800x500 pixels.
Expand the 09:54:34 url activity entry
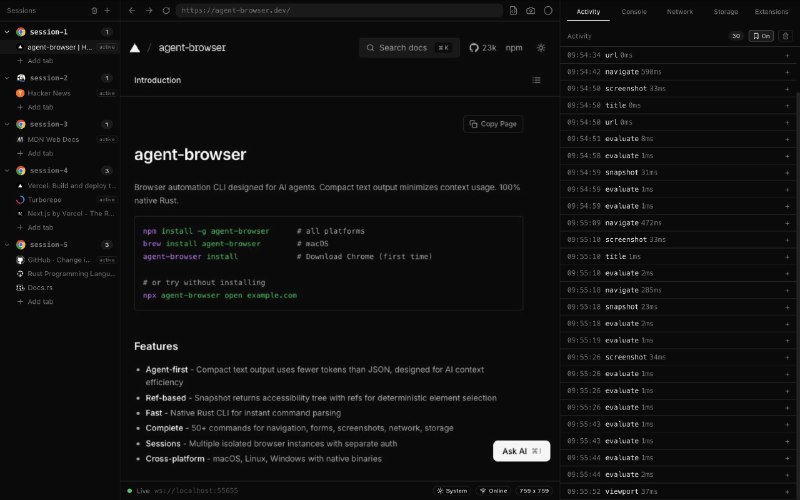[680, 55]
